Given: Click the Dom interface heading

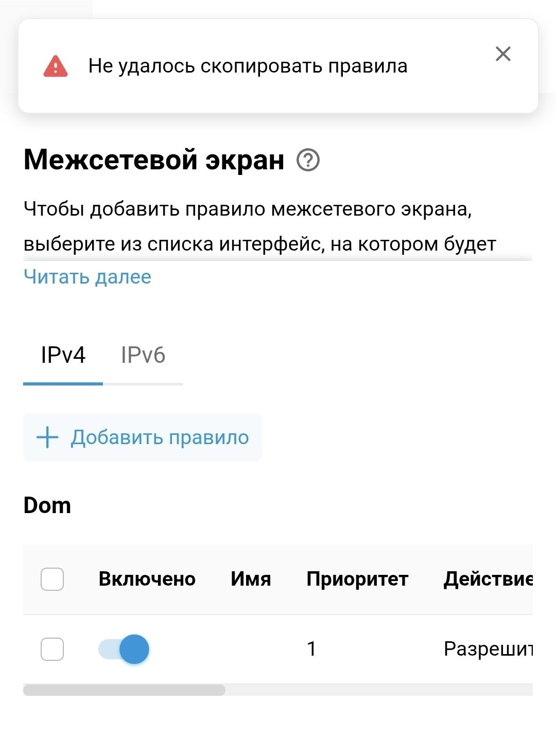Looking at the screenshot, I should click(x=47, y=505).
